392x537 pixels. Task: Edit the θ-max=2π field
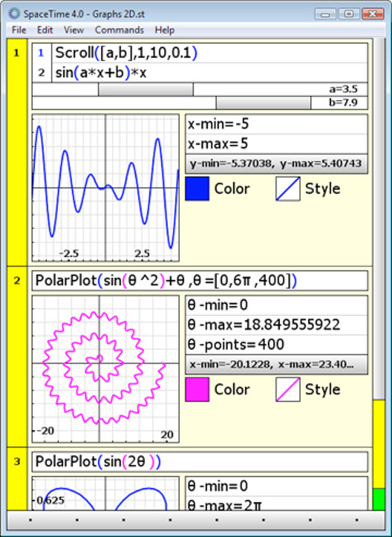276,504
